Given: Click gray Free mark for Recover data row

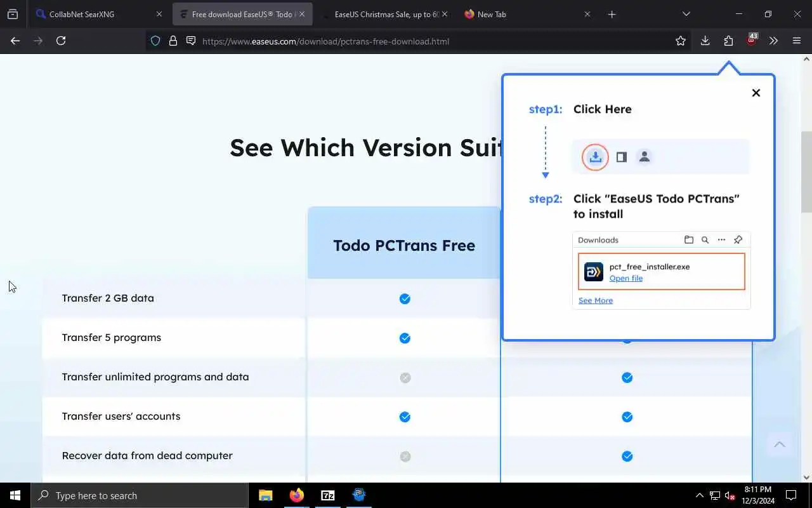Looking at the screenshot, I should 405,456.
